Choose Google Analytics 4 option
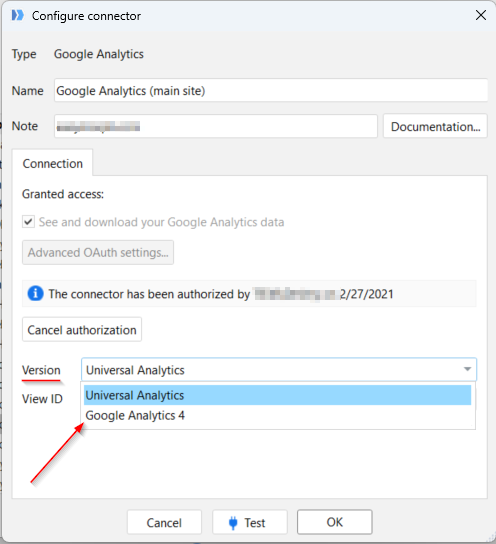The width and height of the screenshot is (496, 544). (x=277, y=415)
